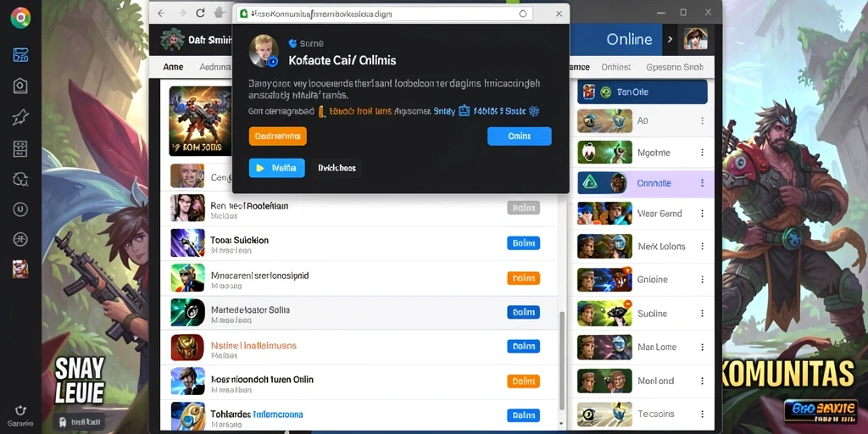Open the three-dot menu on the highlighted Onnndle row
This screenshot has height=434, width=868.
pyautogui.click(x=702, y=183)
